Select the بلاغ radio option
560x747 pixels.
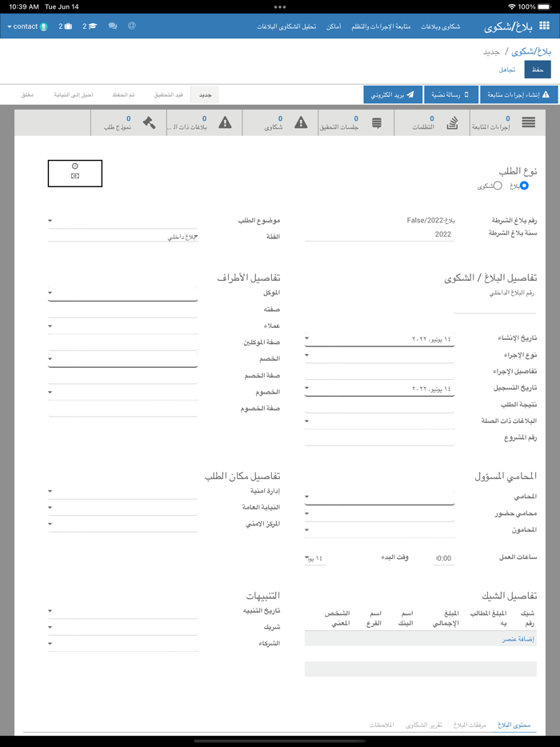point(524,186)
